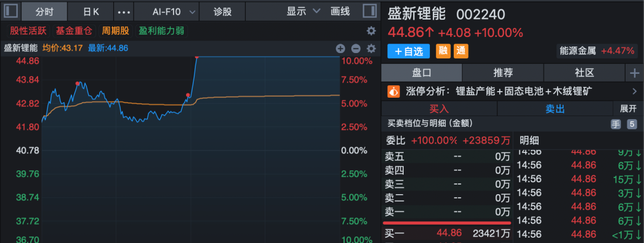Click the red limit-up marker on chart
The height and width of the screenshot is (243, 644).
197,57
